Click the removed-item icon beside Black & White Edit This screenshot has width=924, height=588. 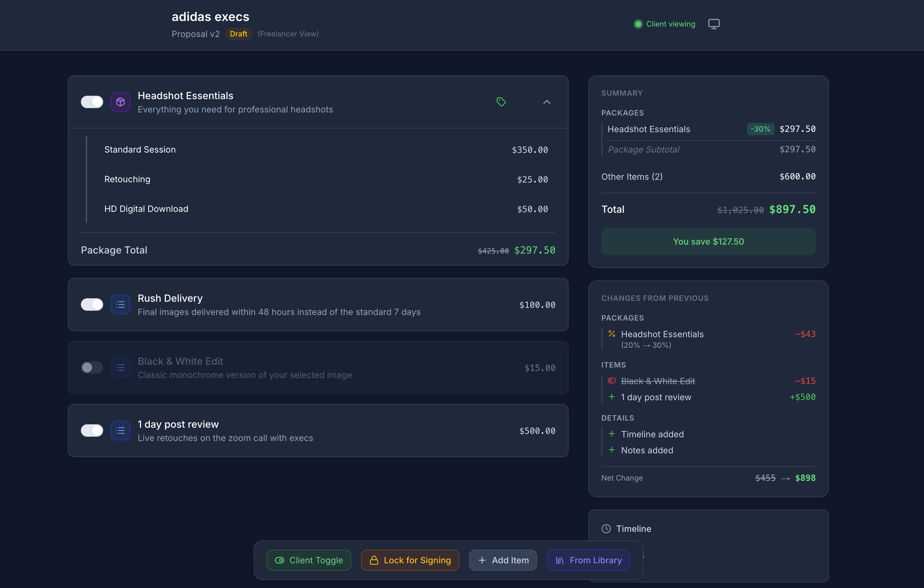[x=612, y=380]
